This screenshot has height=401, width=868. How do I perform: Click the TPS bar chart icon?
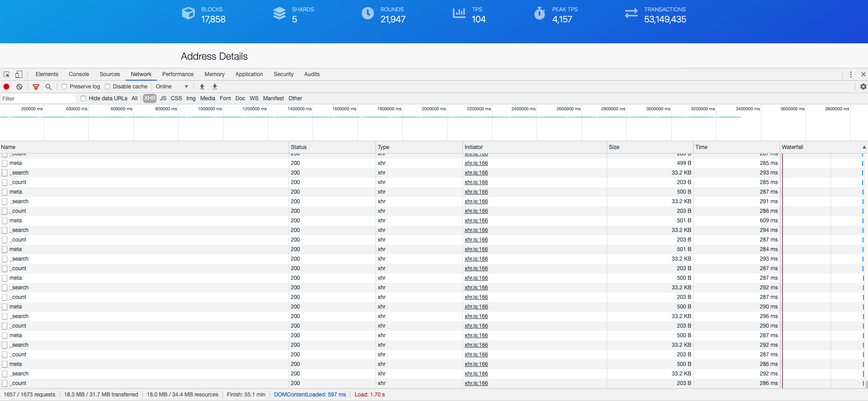tap(459, 13)
